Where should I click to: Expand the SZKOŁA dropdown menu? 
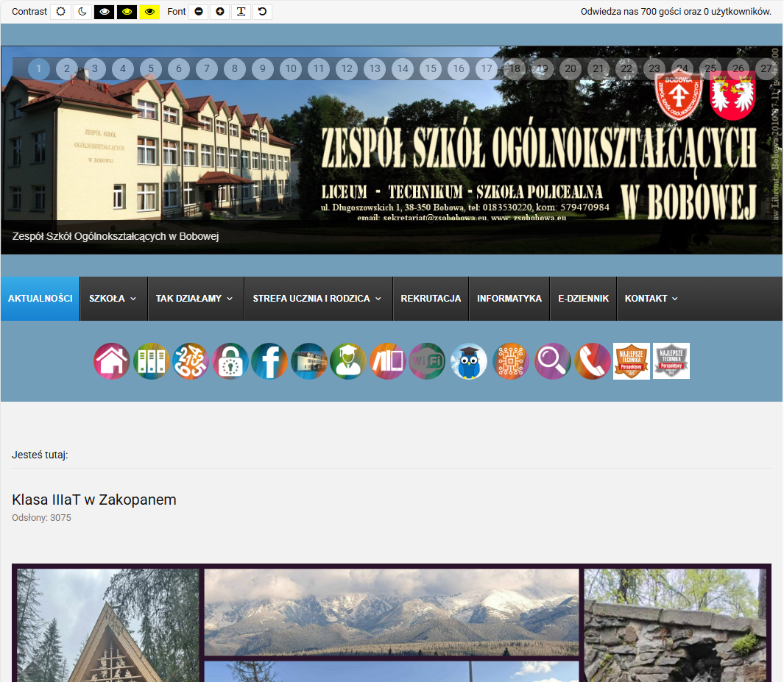point(113,299)
